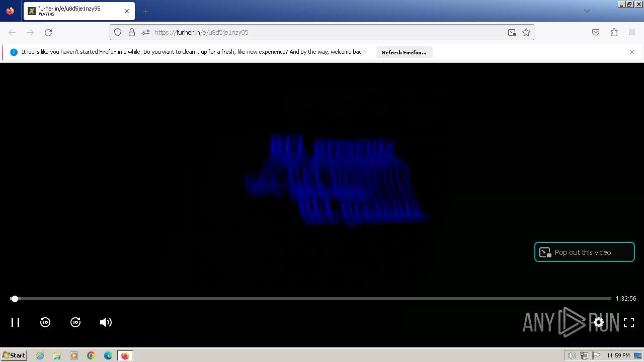This screenshot has height=362, width=644.
Task: Go back to previous page
Action: coord(12,32)
